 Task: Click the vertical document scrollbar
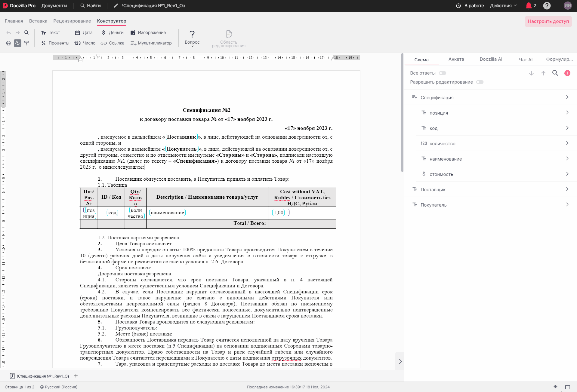point(402,113)
